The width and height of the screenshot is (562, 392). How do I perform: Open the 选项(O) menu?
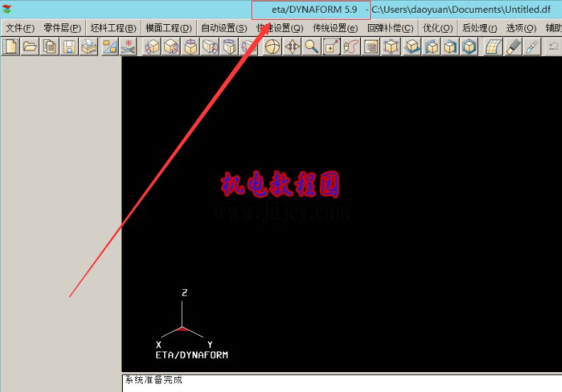click(521, 28)
